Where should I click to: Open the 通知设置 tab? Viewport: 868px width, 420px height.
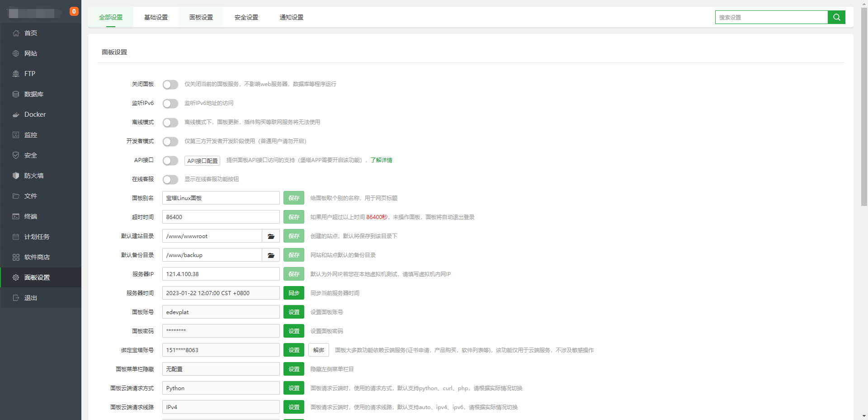pyautogui.click(x=291, y=17)
